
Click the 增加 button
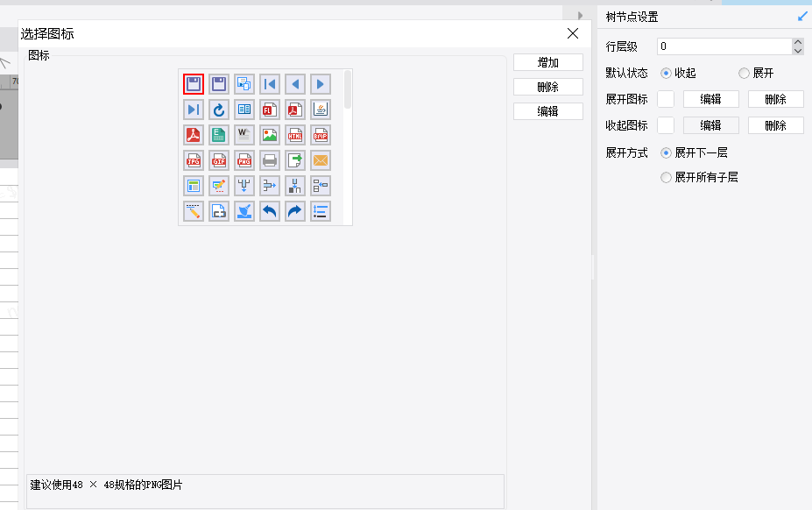547,62
